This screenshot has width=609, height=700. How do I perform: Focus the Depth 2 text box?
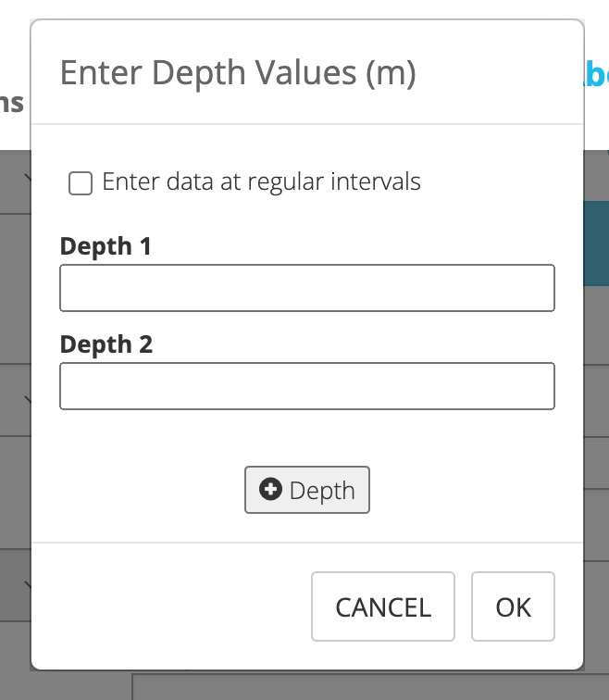coord(306,386)
